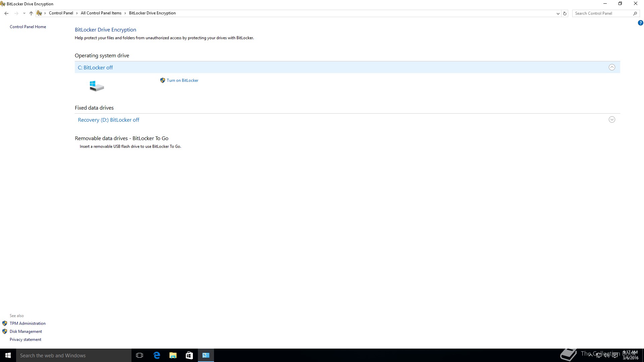Click the Search Control Panel field
644x362 pixels.
pyautogui.click(x=602, y=13)
